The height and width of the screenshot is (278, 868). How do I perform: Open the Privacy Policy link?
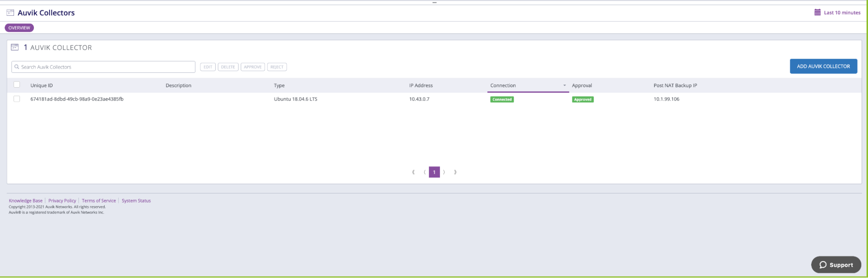62,201
